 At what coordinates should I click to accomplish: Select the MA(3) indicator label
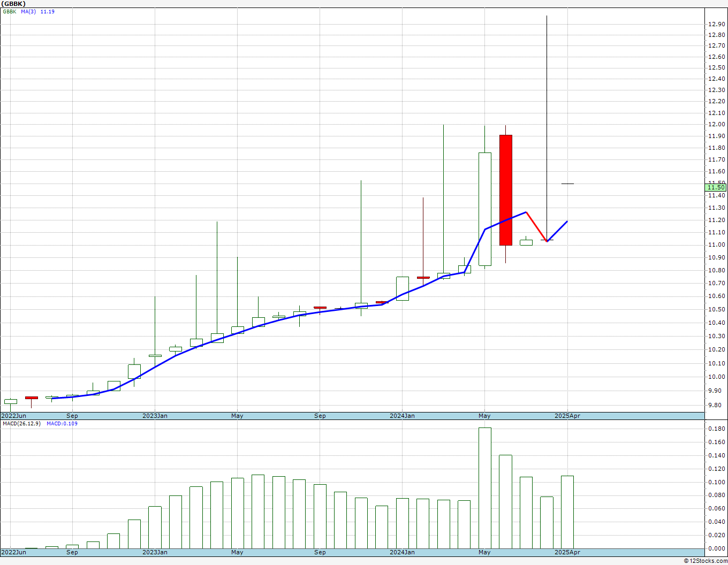[x=28, y=11]
